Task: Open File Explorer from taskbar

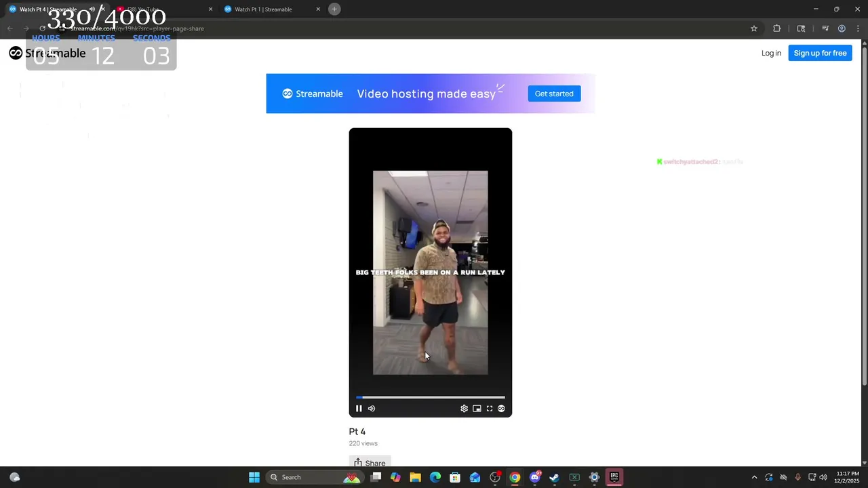Action: coord(415,477)
